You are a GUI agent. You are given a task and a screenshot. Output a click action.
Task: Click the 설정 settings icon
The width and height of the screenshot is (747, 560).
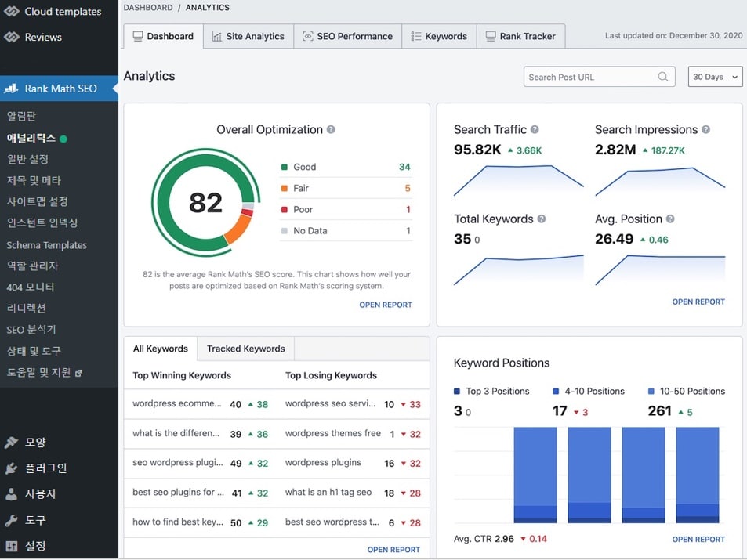click(x=12, y=546)
